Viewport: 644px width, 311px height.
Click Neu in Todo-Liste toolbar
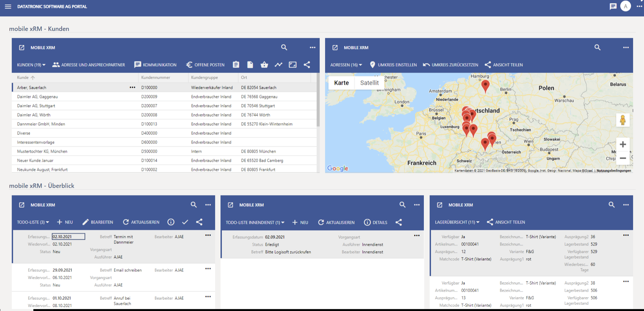click(65, 222)
